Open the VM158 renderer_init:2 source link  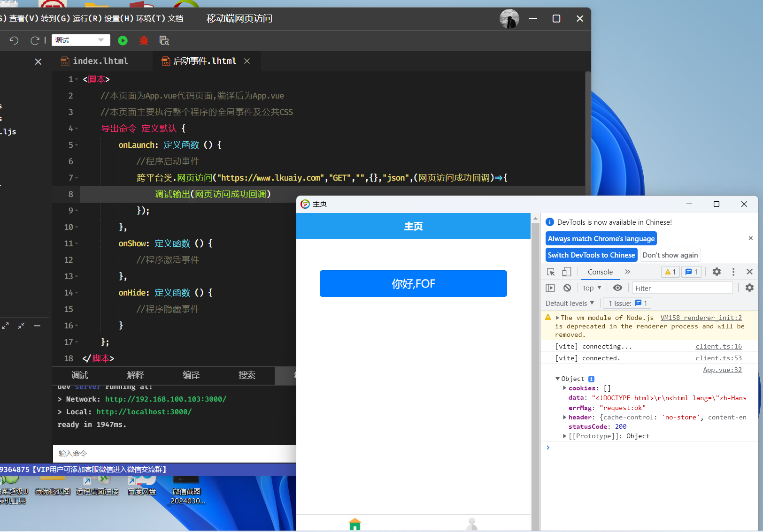[x=701, y=318]
